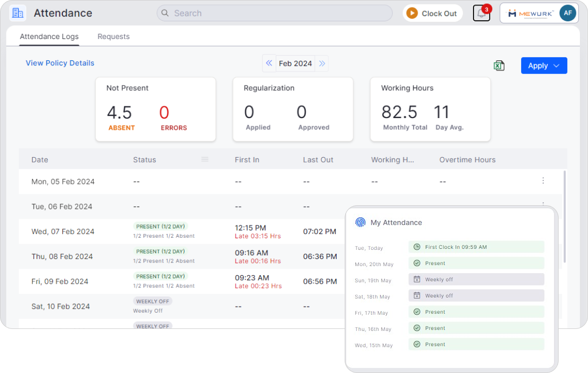Click the building icon beside Attendance title

coord(18,13)
